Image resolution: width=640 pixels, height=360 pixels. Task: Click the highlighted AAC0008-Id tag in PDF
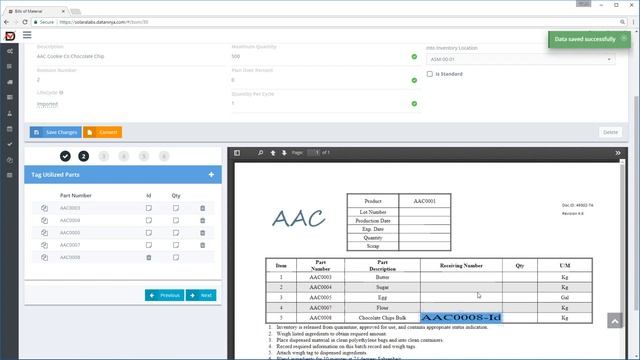[x=461, y=317]
